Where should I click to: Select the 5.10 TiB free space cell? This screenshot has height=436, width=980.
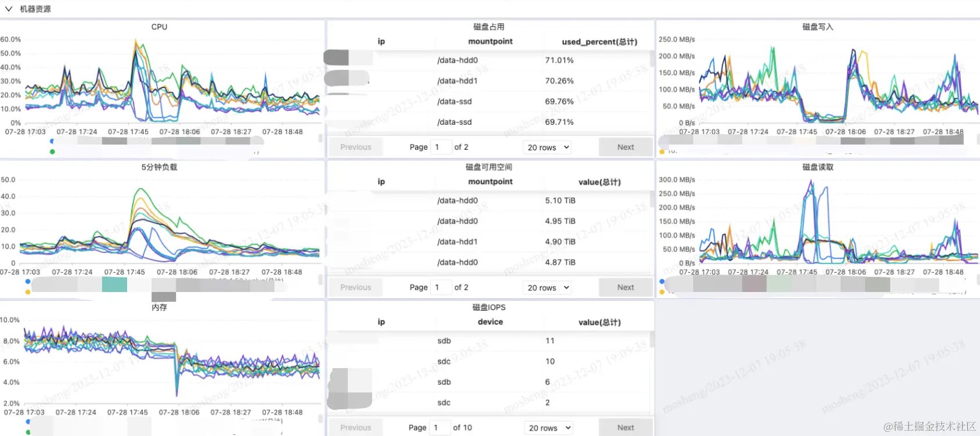point(560,200)
